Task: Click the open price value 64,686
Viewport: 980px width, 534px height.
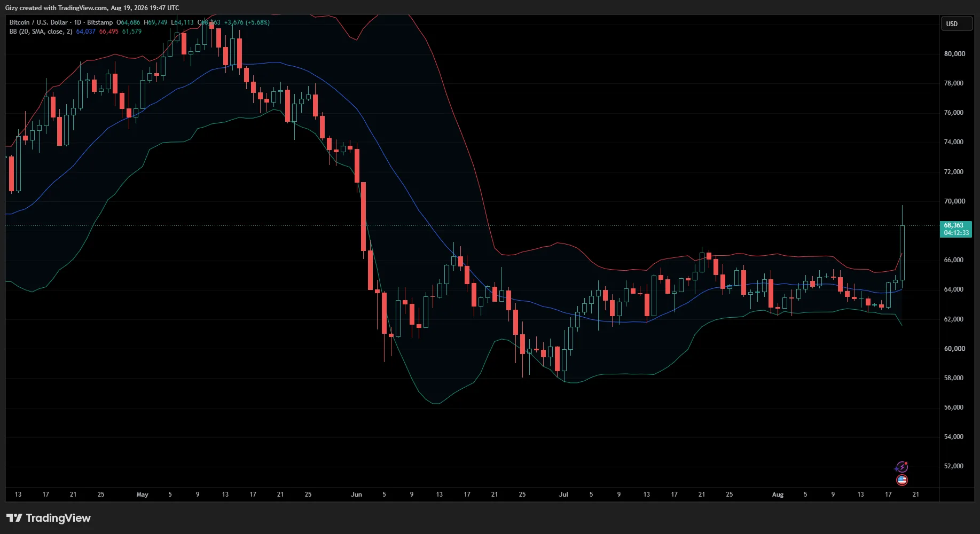Action: 130,22
